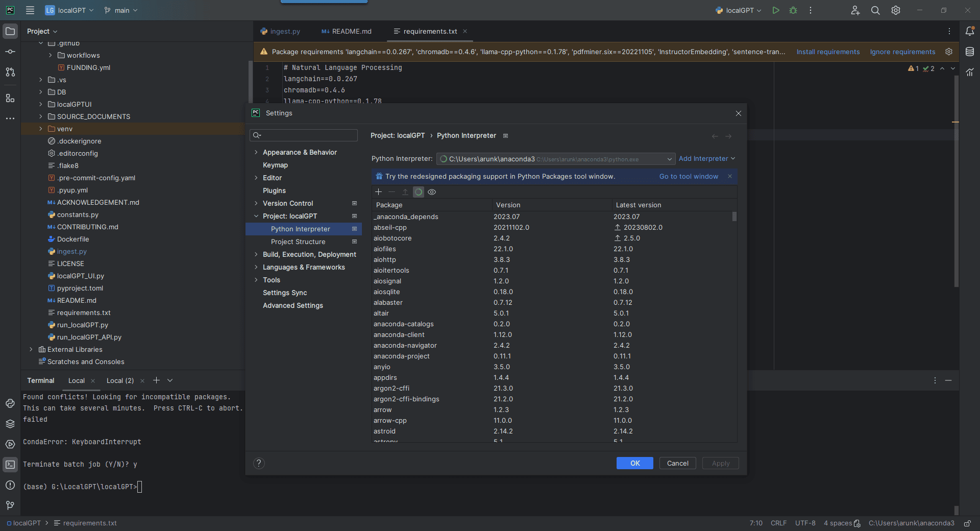Select Project Structure in settings tree
The height and width of the screenshot is (531, 980).
coord(298,242)
